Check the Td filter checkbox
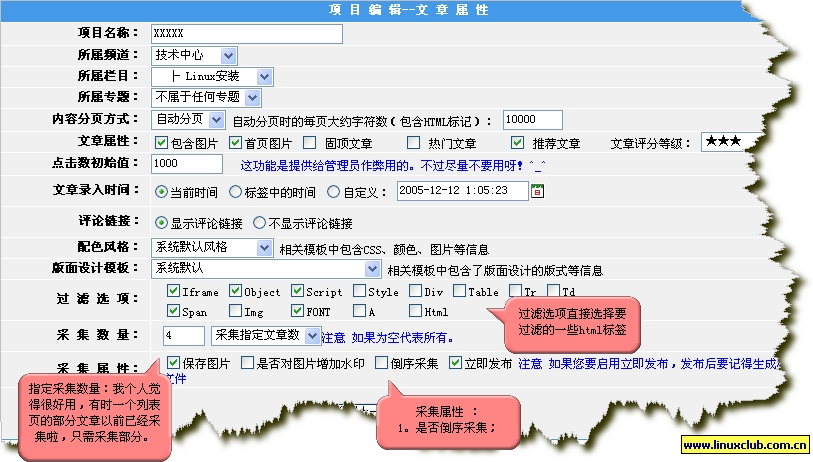813x462 pixels. click(554, 290)
